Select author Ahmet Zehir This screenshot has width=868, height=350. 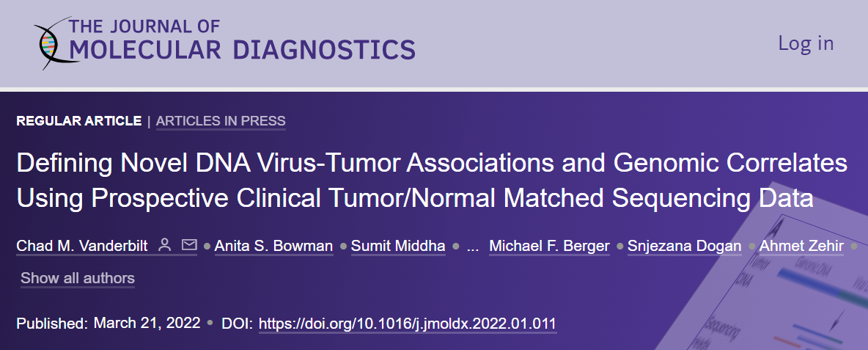pyautogui.click(x=801, y=246)
